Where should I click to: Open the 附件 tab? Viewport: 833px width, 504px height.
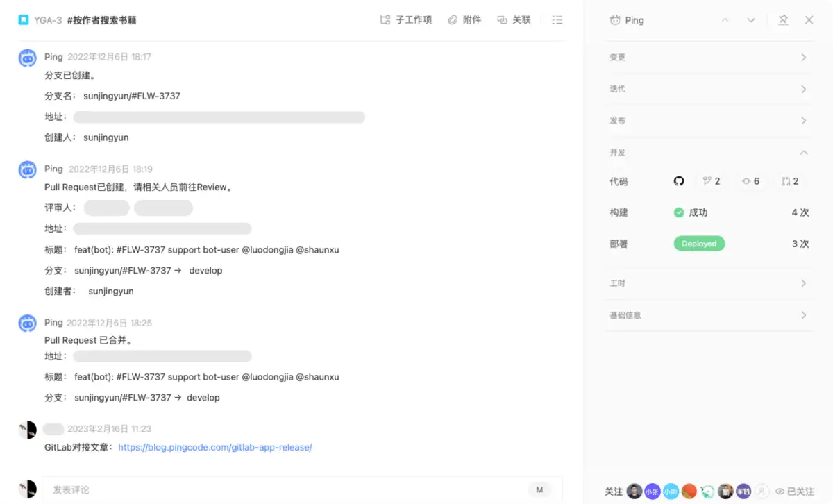(x=464, y=20)
